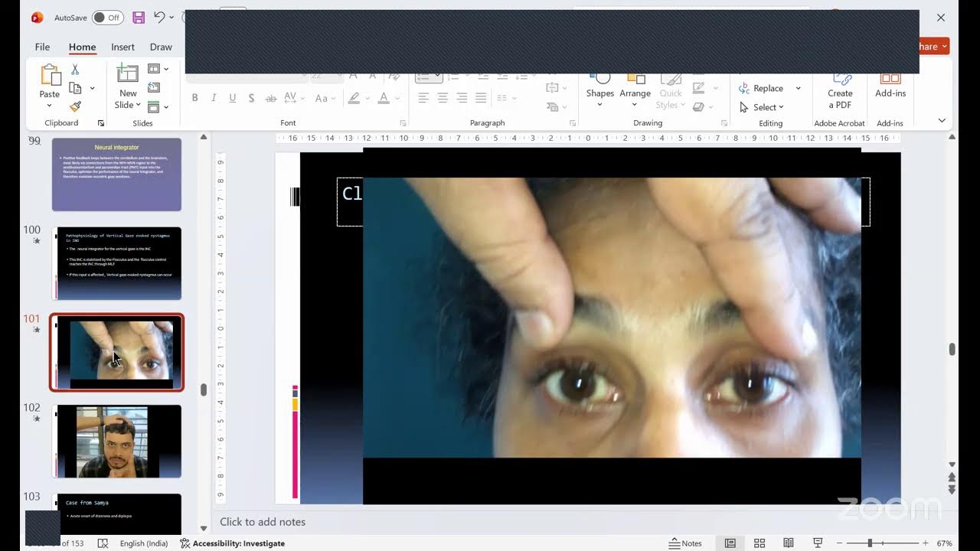Align text to the left
Viewport: 980px width, 551px height.
coord(423,98)
